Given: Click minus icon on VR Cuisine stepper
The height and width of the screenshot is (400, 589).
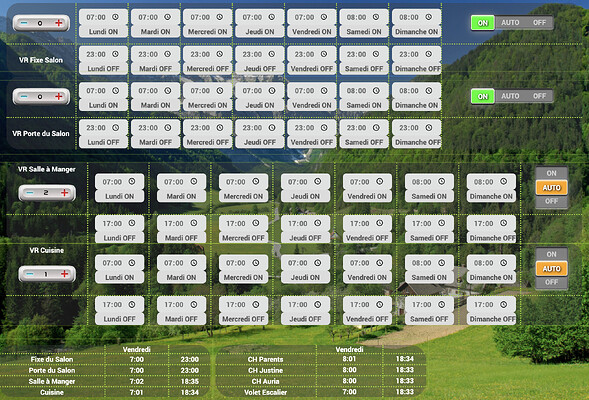Looking at the screenshot, I should 30,274.
